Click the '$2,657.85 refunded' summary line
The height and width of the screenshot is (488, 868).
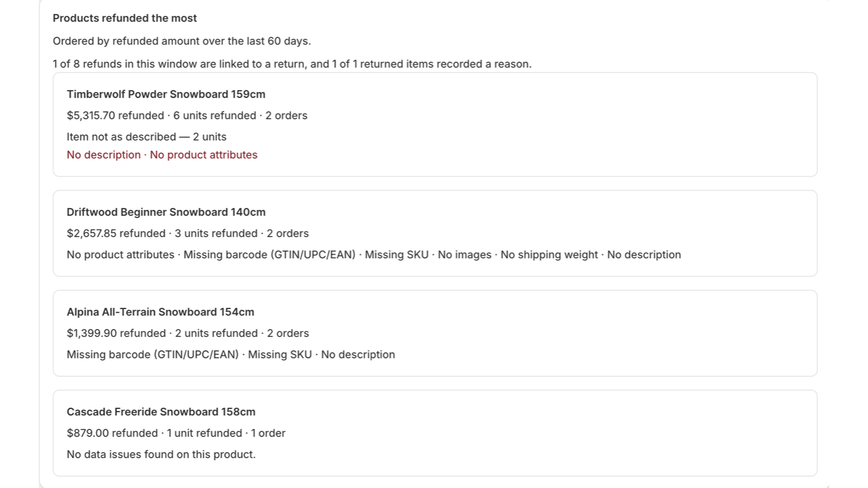(x=188, y=233)
